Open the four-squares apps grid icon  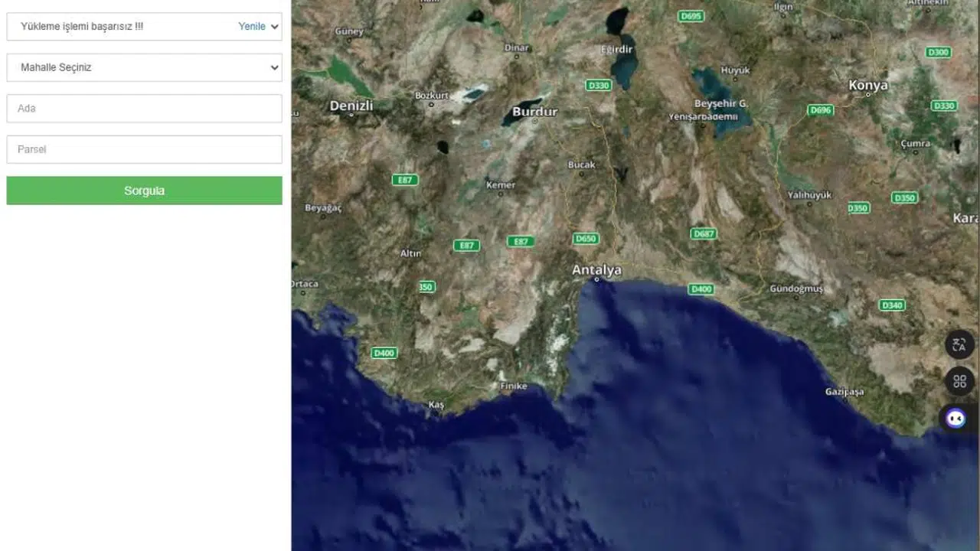pyautogui.click(x=959, y=381)
